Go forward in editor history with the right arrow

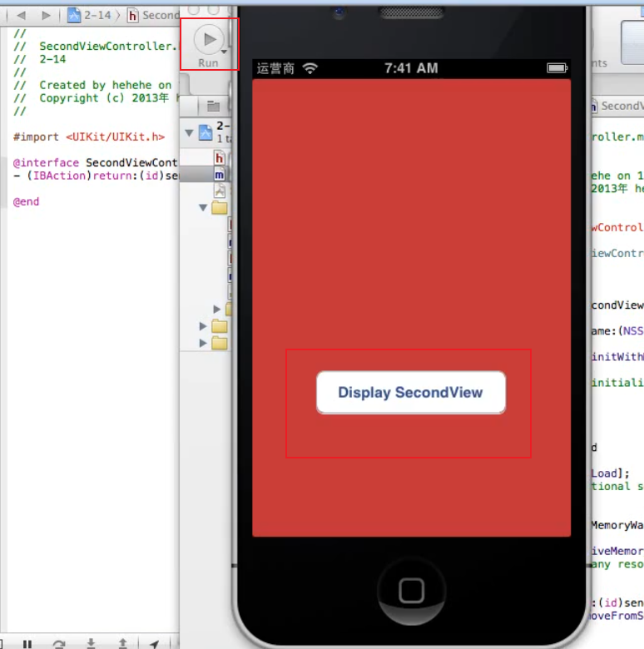click(x=46, y=15)
